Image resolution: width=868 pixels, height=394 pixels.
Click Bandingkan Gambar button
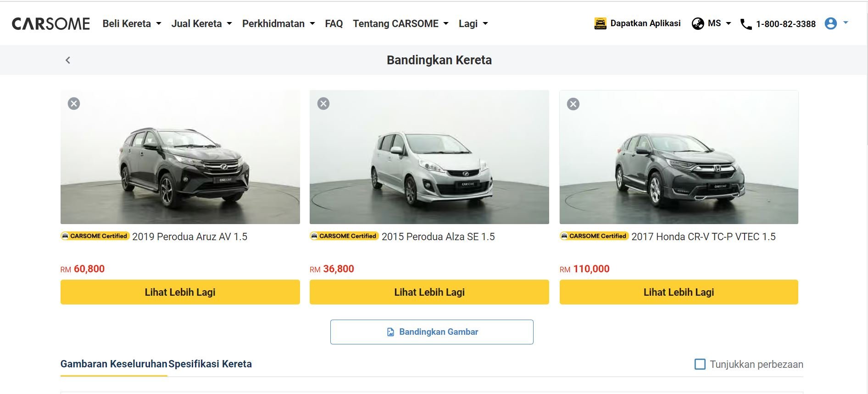pos(432,332)
